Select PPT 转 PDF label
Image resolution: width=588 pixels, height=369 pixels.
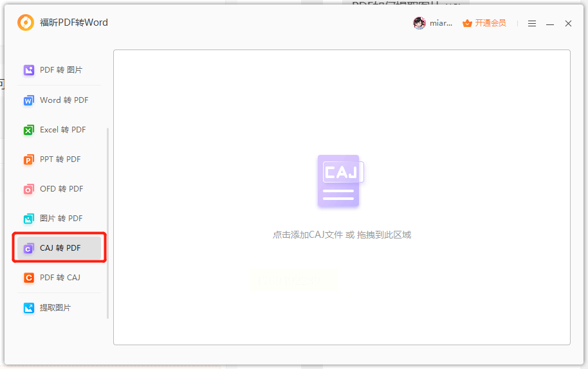(60, 159)
